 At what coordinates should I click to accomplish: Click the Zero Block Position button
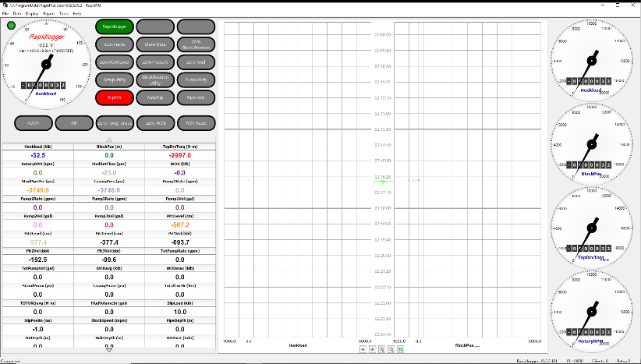pos(196,44)
